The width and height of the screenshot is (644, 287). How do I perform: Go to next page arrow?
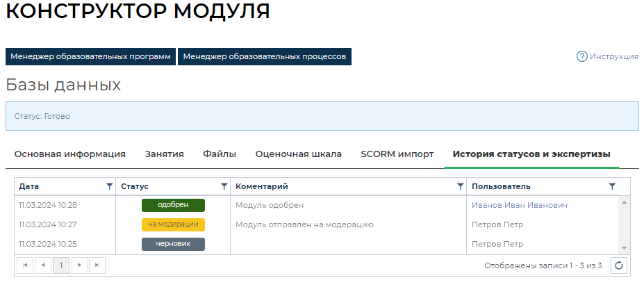pos(79,265)
